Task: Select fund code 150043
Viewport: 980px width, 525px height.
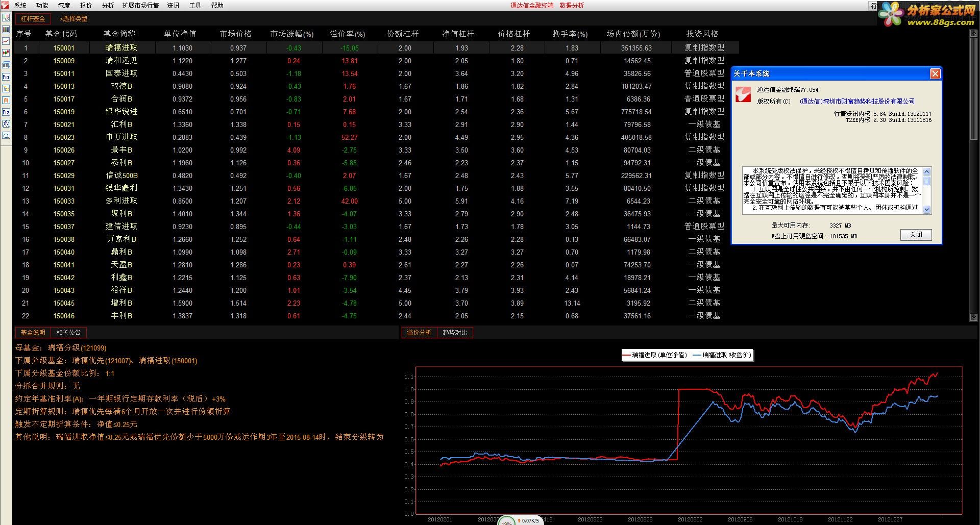Action: (64, 290)
